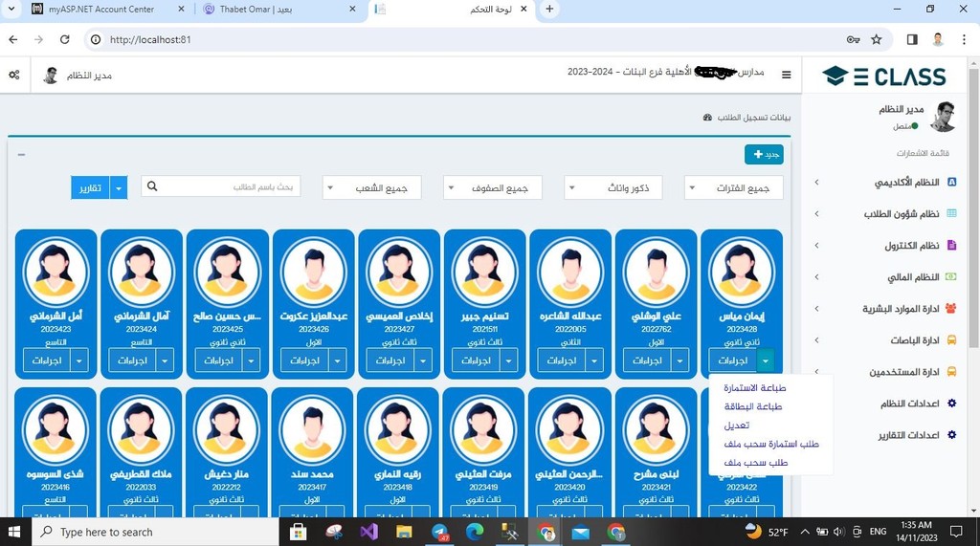This screenshot has width=980, height=546.
Task: Click photo of لبنى مشرح student
Action: (656, 429)
